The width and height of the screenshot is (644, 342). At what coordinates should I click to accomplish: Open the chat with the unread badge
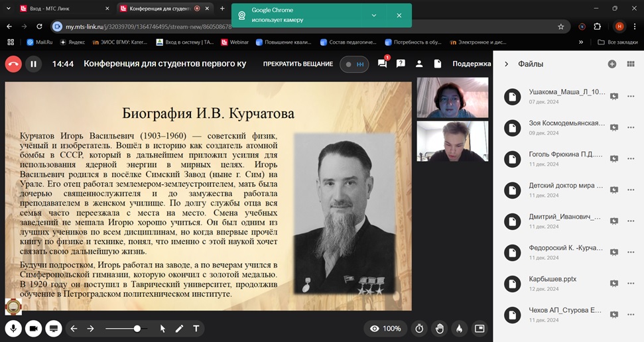(x=382, y=64)
